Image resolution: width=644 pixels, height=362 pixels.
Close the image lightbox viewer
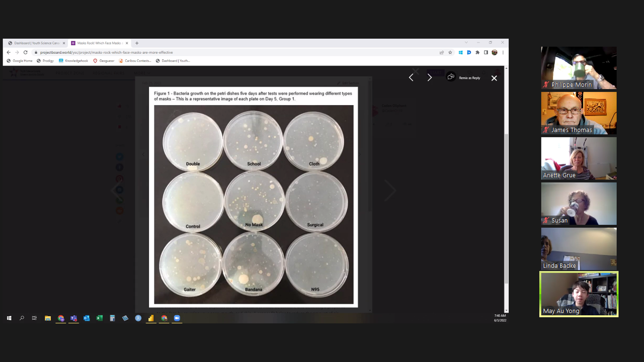tap(494, 78)
